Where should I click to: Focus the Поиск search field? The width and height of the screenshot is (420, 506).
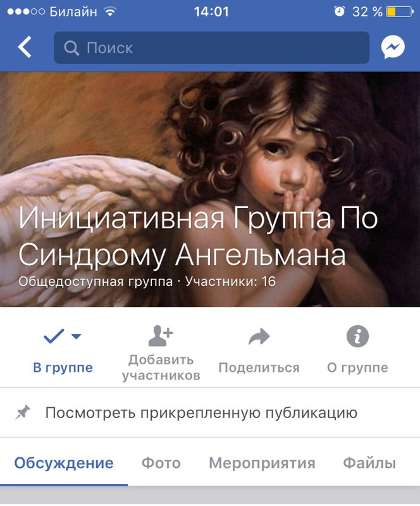tap(211, 47)
